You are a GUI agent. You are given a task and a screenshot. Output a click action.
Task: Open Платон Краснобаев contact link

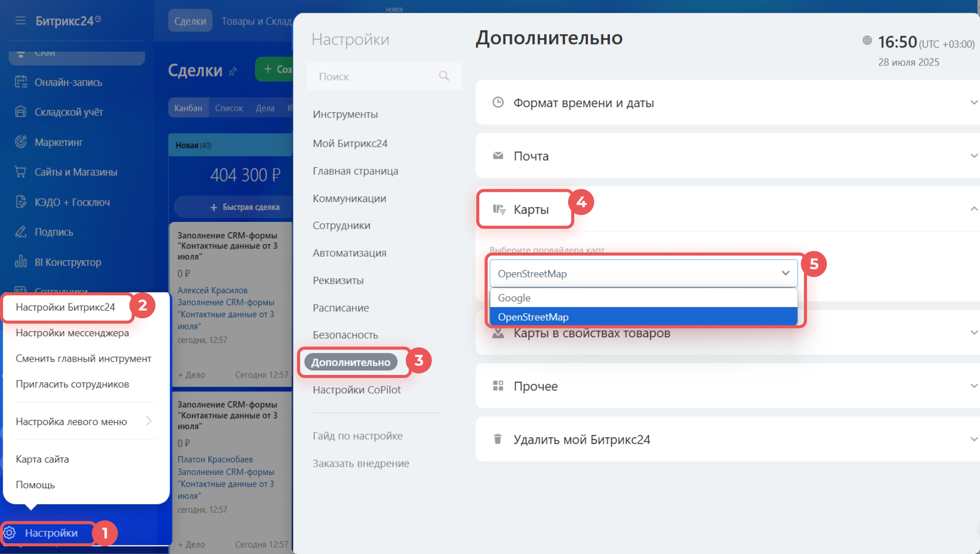(215, 460)
